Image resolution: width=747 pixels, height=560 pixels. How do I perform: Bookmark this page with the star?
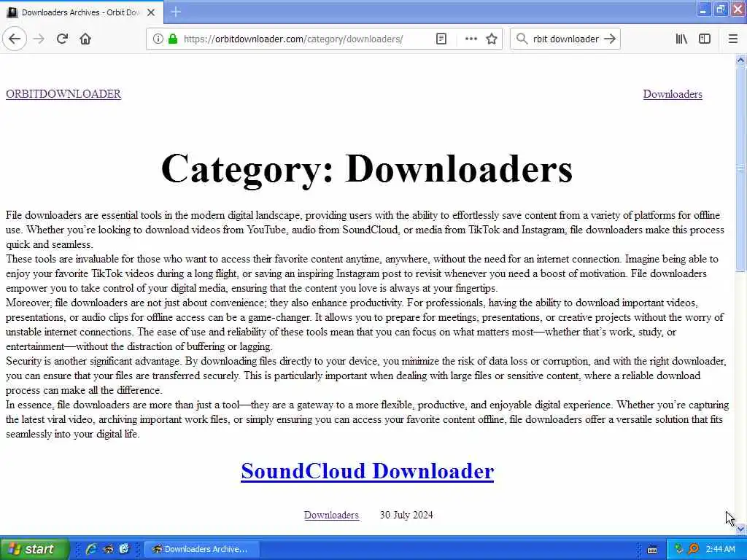[x=492, y=39]
